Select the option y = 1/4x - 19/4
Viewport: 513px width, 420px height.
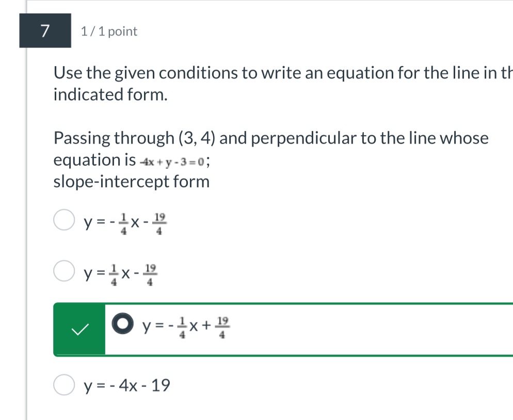click(x=64, y=271)
